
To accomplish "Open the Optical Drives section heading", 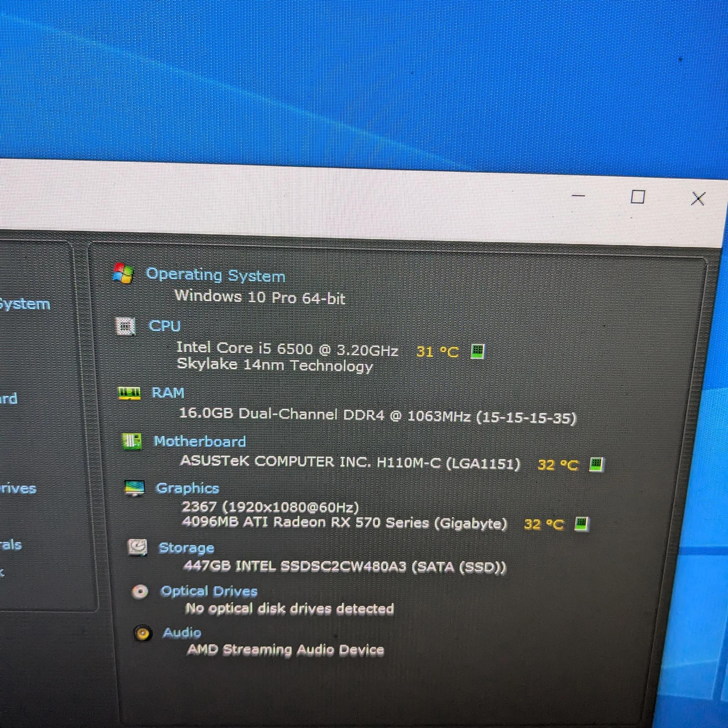I will pyautogui.click(x=209, y=591).
